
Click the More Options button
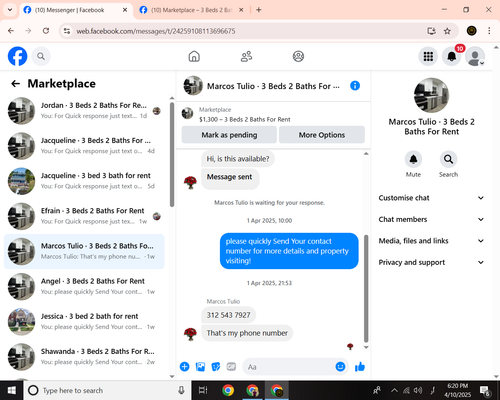[322, 135]
